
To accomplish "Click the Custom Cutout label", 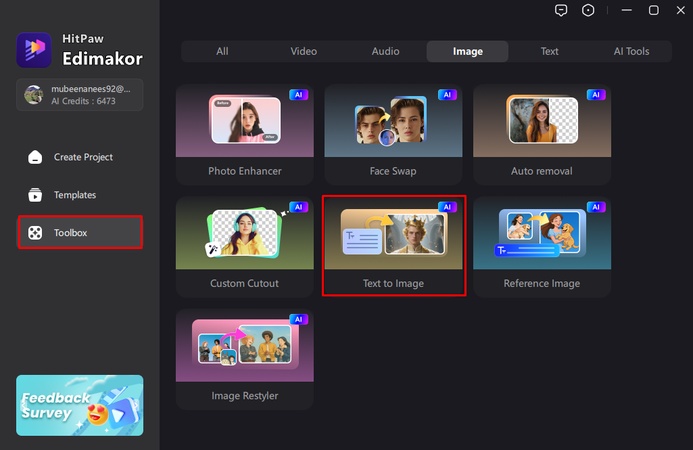I will (x=244, y=283).
